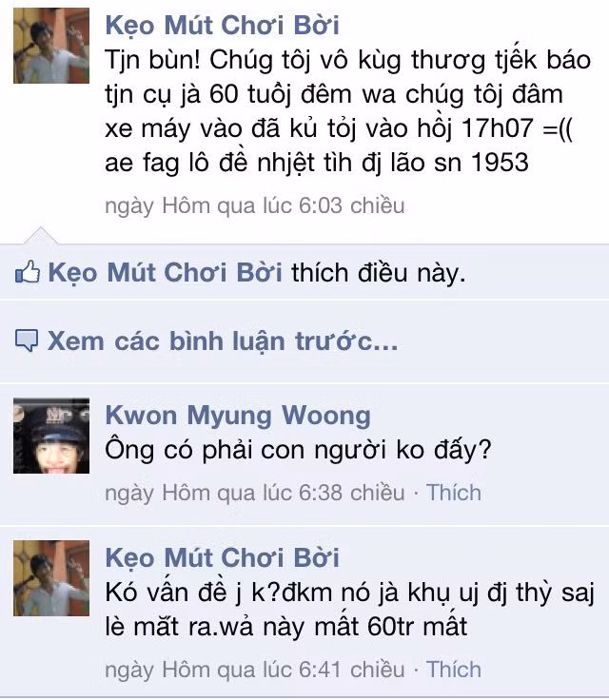Open Kwon Myung Woong profile name link
The image size is (609, 700).
pyautogui.click(x=238, y=416)
